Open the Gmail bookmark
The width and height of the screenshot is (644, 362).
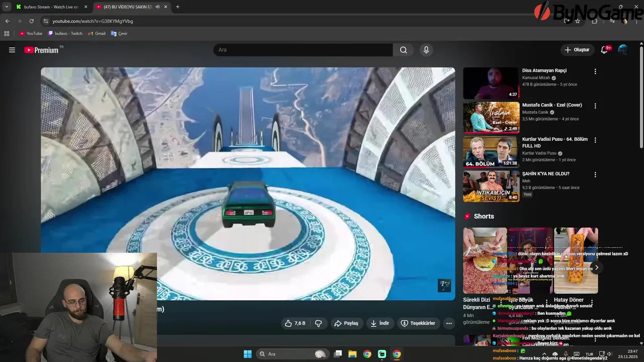point(97,34)
